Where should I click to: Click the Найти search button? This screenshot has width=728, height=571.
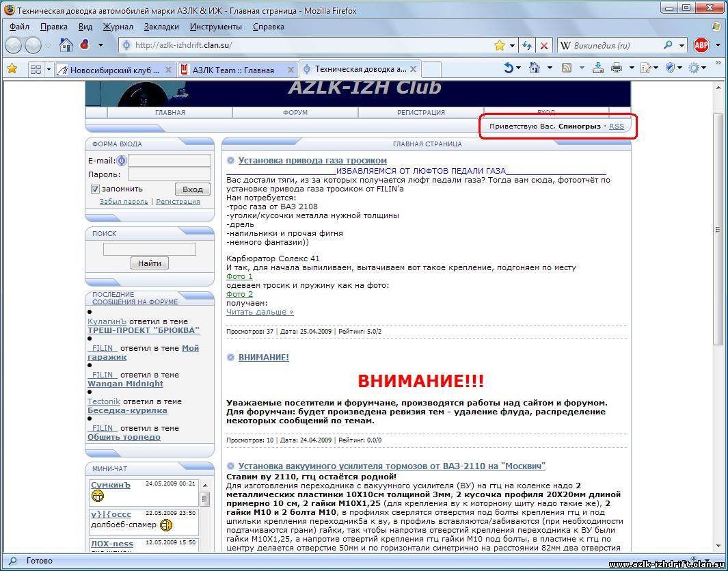pos(150,263)
